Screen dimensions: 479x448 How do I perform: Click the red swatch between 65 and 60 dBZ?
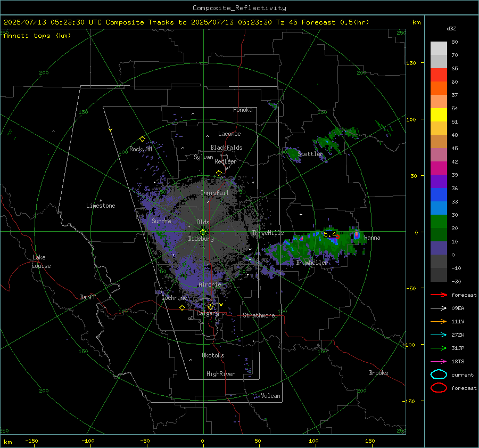(439, 75)
